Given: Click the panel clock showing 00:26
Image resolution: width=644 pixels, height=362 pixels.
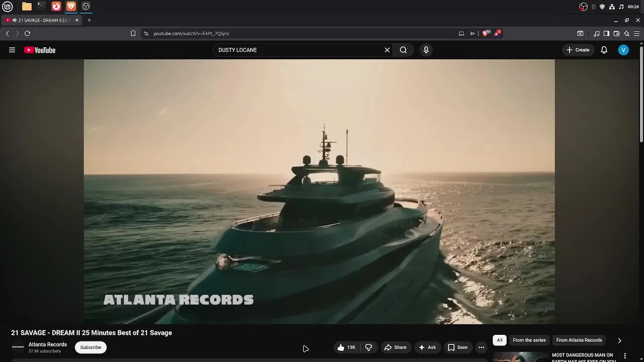Looking at the screenshot, I should coord(633,7).
